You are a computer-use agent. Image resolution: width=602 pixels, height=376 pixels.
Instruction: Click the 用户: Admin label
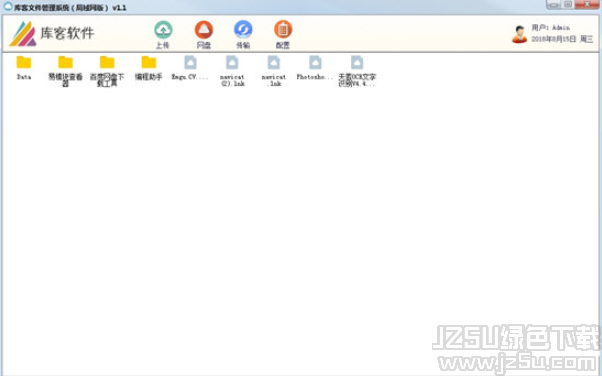click(x=551, y=28)
